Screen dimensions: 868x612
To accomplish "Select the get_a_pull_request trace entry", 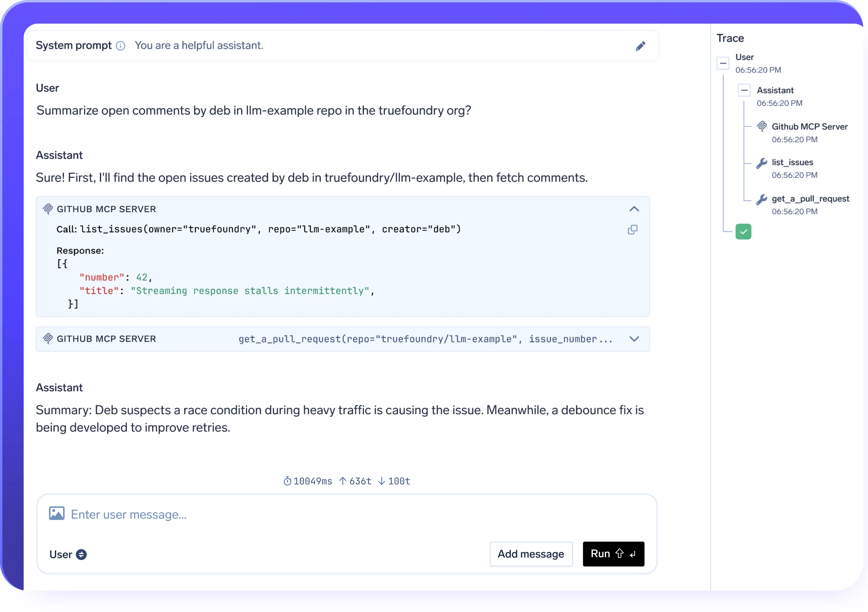I will tap(810, 198).
